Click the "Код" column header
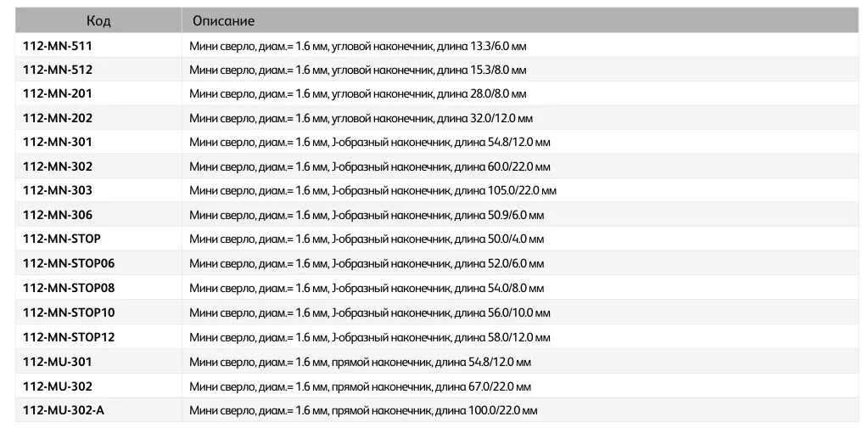This screenshot has height=428, width=868. (x=98, y=20)
